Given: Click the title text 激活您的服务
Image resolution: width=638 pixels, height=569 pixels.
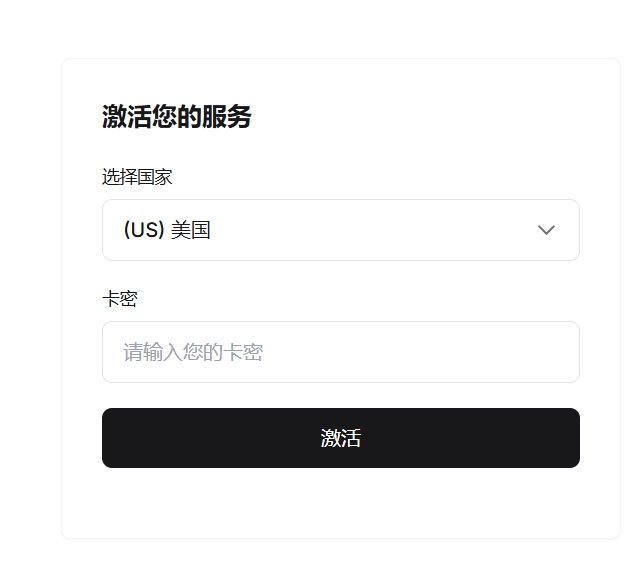Looking at the screenshot, I should click(176, 117).
